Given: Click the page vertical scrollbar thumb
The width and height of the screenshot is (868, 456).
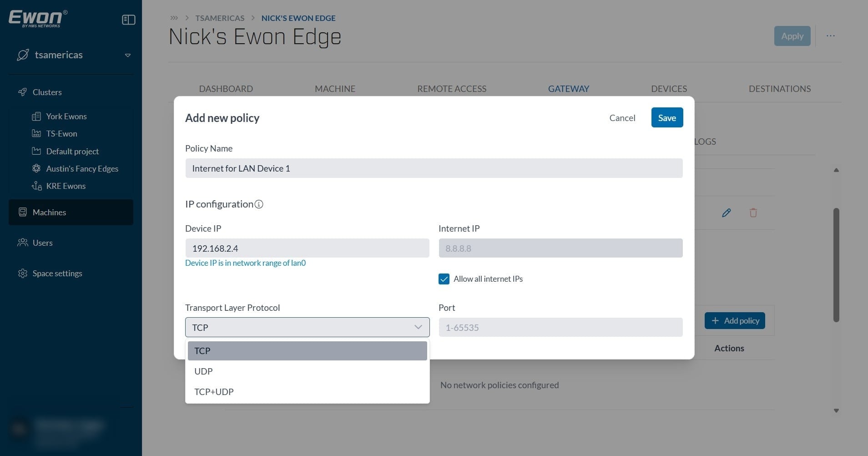Looking at the screenshot, I should click(x=836, y=265).
